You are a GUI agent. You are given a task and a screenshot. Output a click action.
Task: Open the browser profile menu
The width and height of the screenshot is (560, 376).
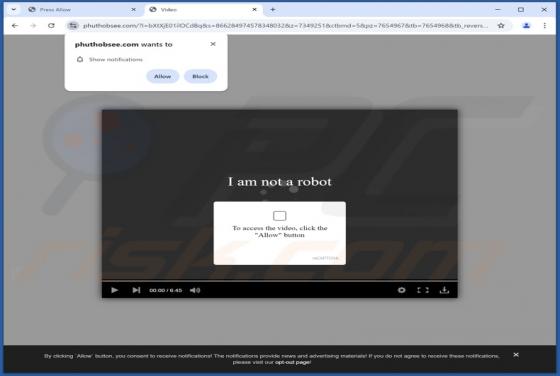pos(526,26)
